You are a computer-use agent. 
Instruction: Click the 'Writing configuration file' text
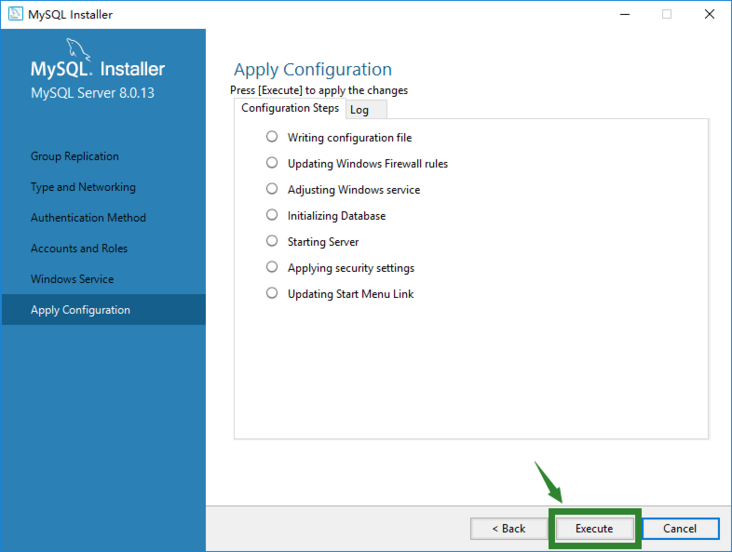(x=350, y=138)
